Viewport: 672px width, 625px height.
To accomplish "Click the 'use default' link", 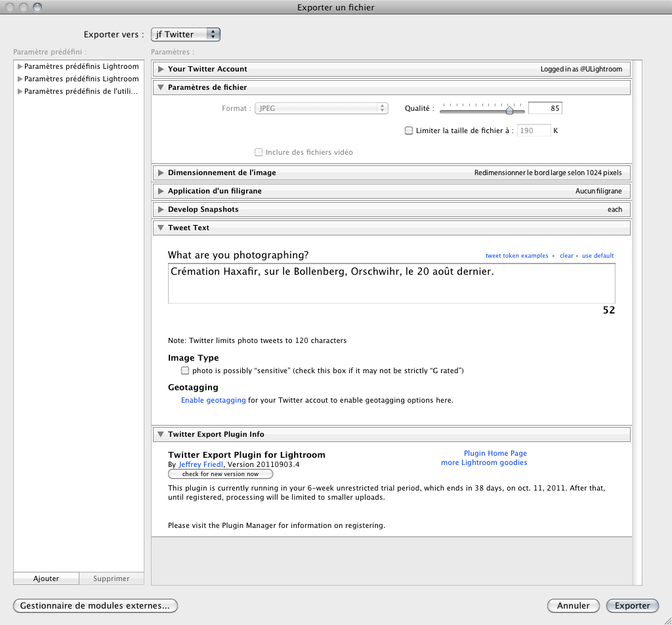I will (x=598, y=256).
